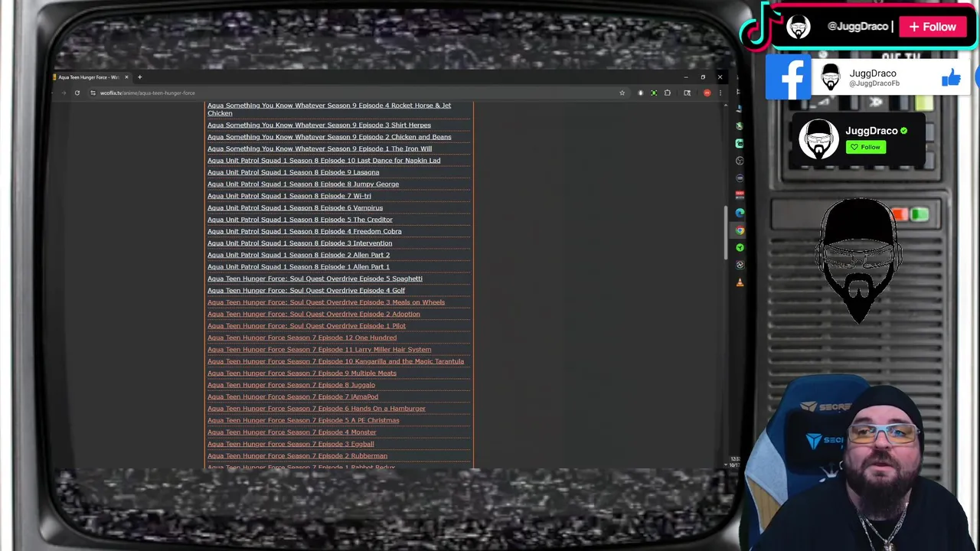Click the teal Streamlabs-style taskbar icon
980x551 pixels.
pos(740,144)
